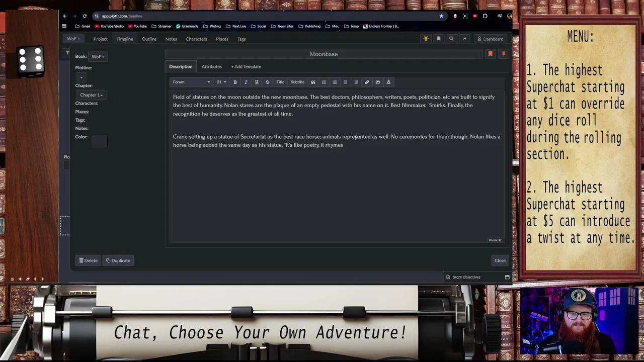Toggle underline formatting in editor toolbar
The image size is (644, 362).
(x=257, y=82)
